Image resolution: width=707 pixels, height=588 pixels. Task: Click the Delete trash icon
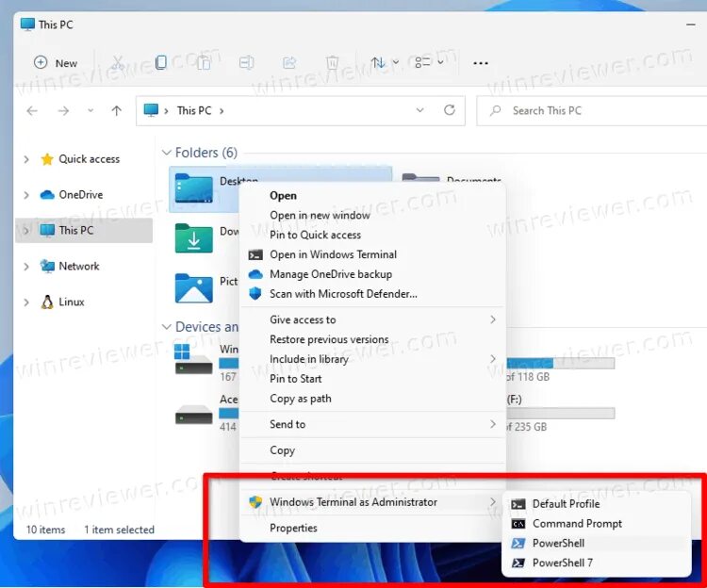point(333,62)
